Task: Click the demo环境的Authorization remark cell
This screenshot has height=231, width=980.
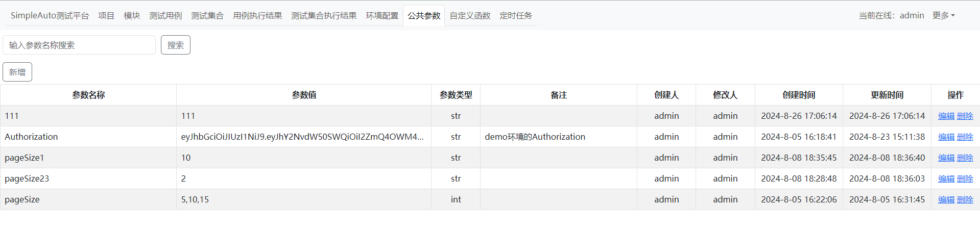Action: coord(559,137)
